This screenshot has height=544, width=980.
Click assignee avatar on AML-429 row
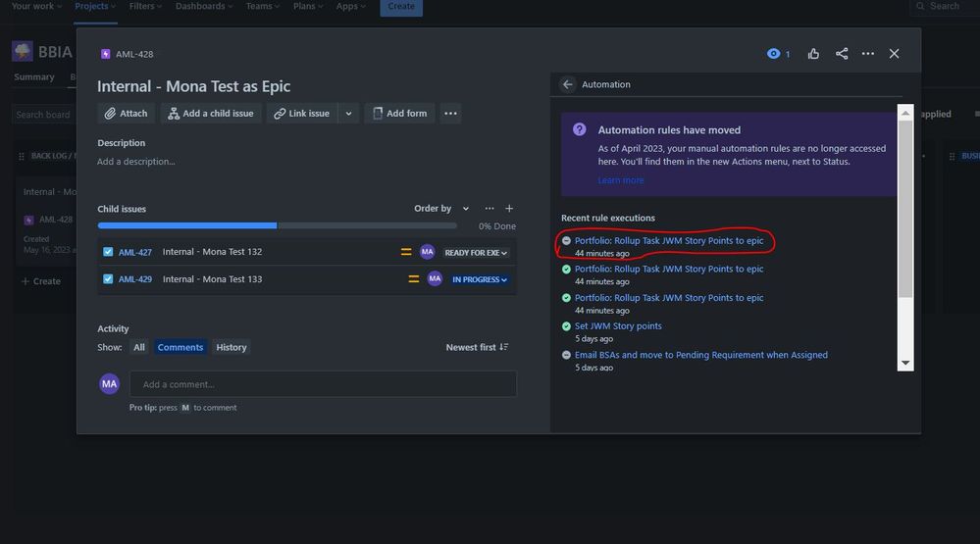point(435,278)
